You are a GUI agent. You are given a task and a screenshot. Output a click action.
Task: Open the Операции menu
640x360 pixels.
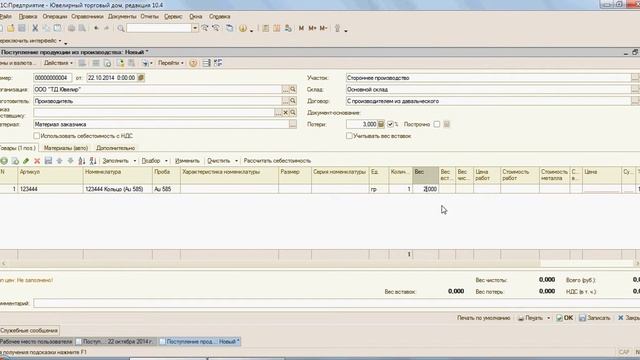click(x=55, y=16)
